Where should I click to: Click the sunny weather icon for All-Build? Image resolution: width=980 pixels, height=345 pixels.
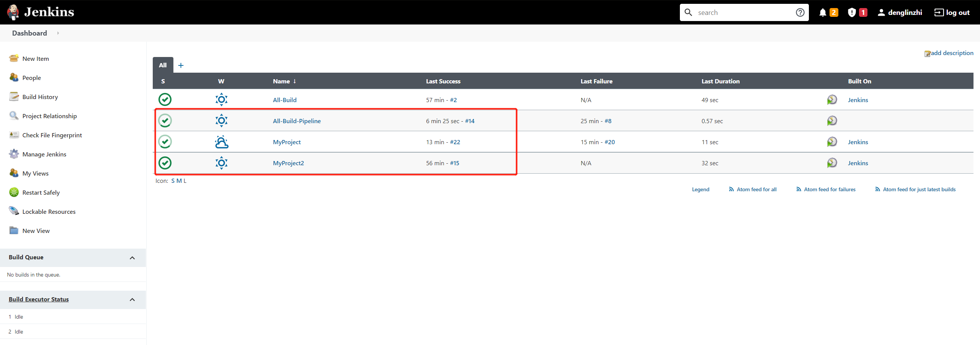click(221, 99)
